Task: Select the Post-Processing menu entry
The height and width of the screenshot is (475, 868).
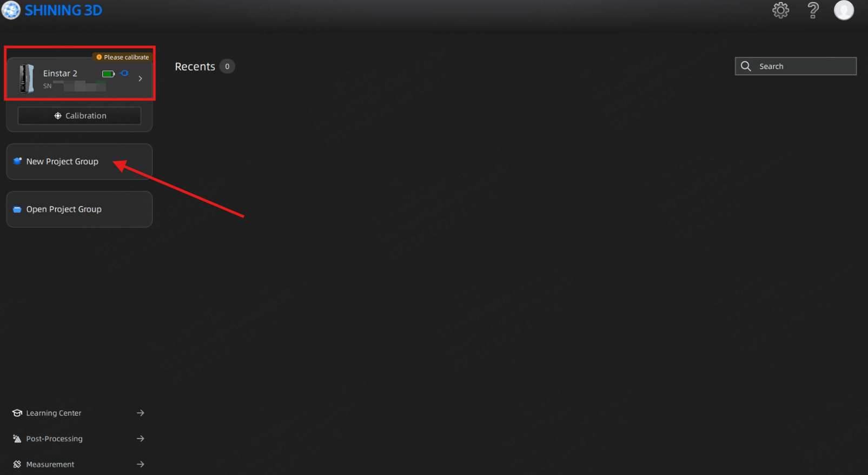Action: coord(54,439)
